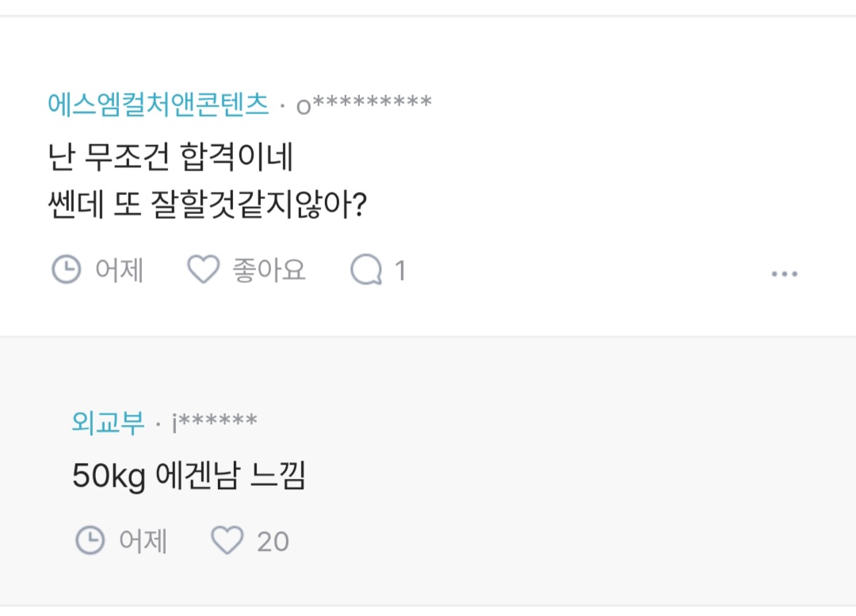Screen dimensions: 856x616
Task: Like the 에스엠컬처앤콘텐츠 comment with heart icon
Action: (203, 270)
